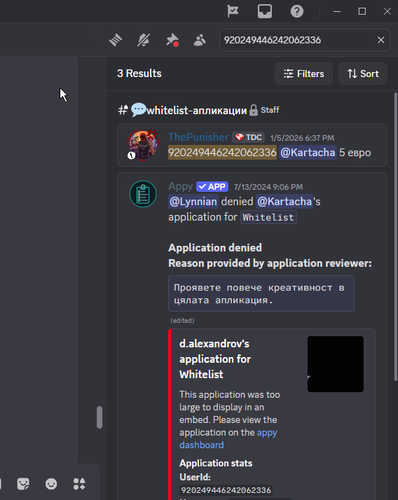Clear the search field with X
This screenshot has width=398, height=500.
tap(381, 40)
